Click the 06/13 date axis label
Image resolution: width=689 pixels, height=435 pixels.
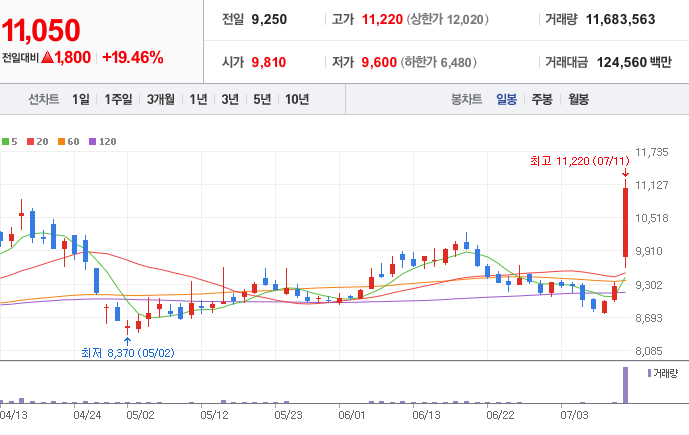426,415
